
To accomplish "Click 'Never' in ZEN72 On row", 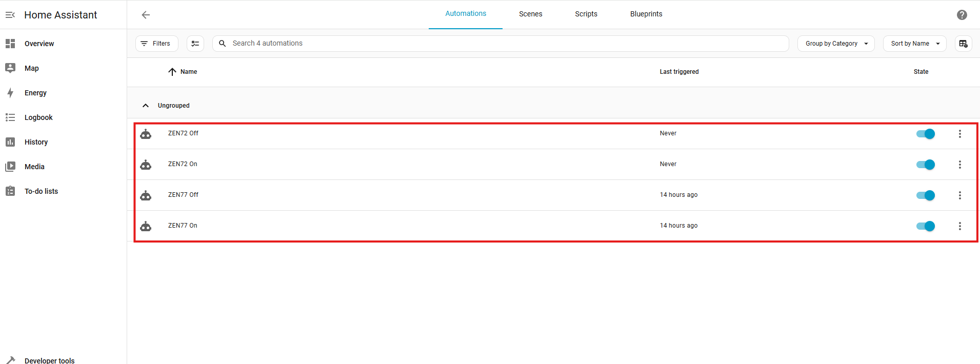I will coord(668,164).
